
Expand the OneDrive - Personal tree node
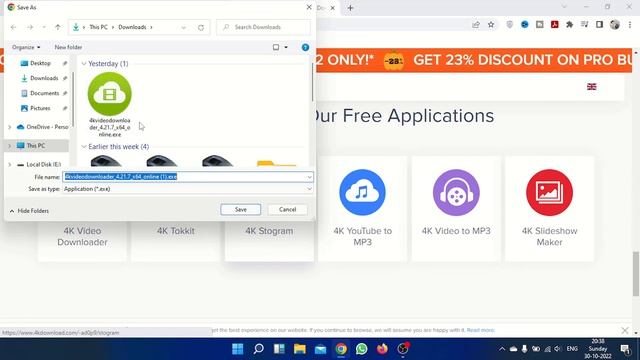(10, 127)
